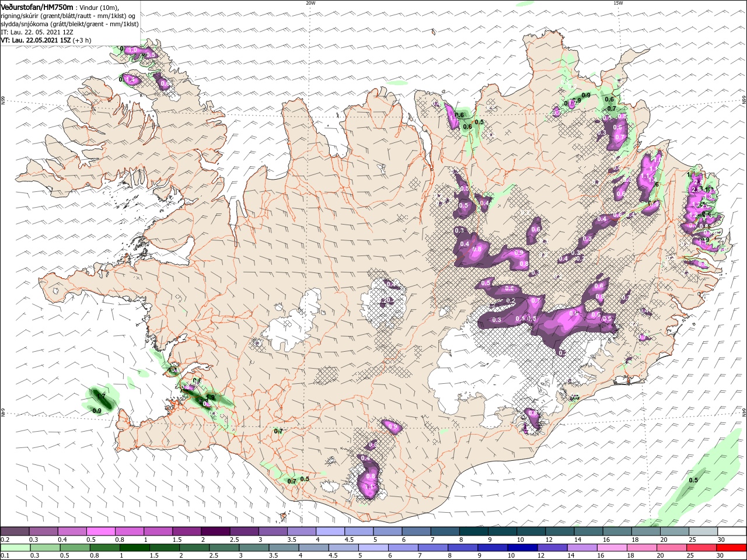
Task: Pick upper-row swatch between 18 and 20
Action: (x=645, y=531)
